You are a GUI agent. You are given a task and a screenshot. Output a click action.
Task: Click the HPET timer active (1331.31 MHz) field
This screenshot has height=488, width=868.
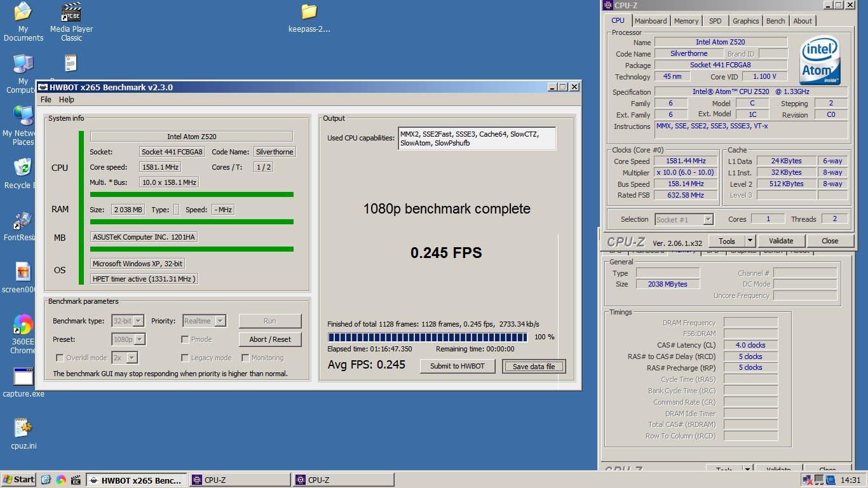coord(144,279)
